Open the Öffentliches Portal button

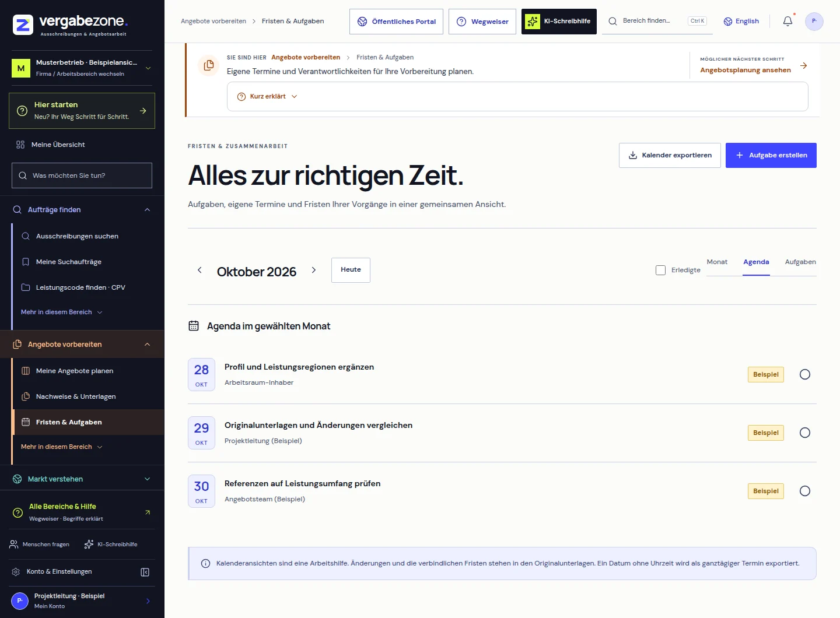coord(397,22)
